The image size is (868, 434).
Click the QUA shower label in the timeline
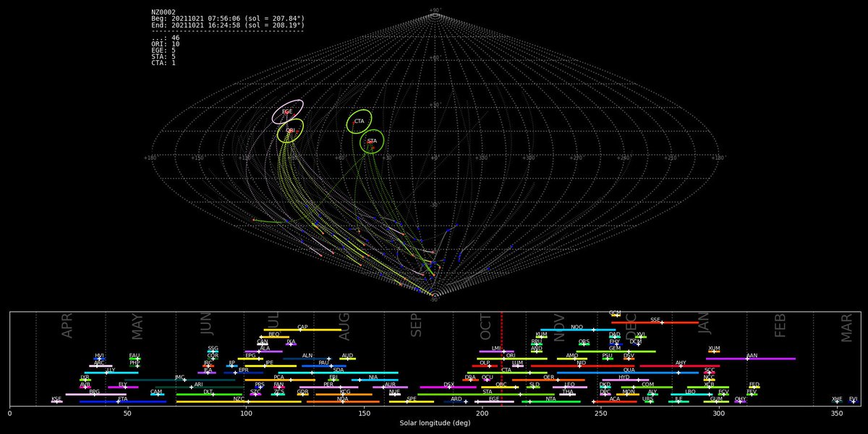point(629,370)
